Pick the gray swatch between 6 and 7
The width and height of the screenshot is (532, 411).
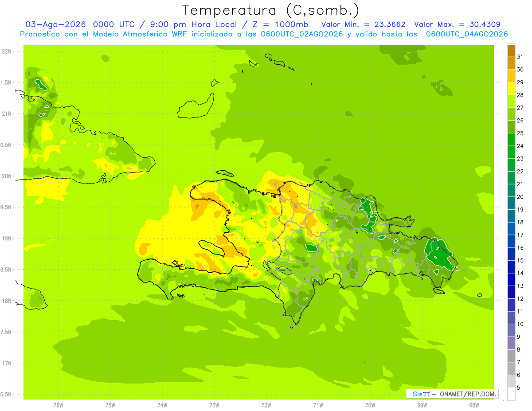point(511,368)
